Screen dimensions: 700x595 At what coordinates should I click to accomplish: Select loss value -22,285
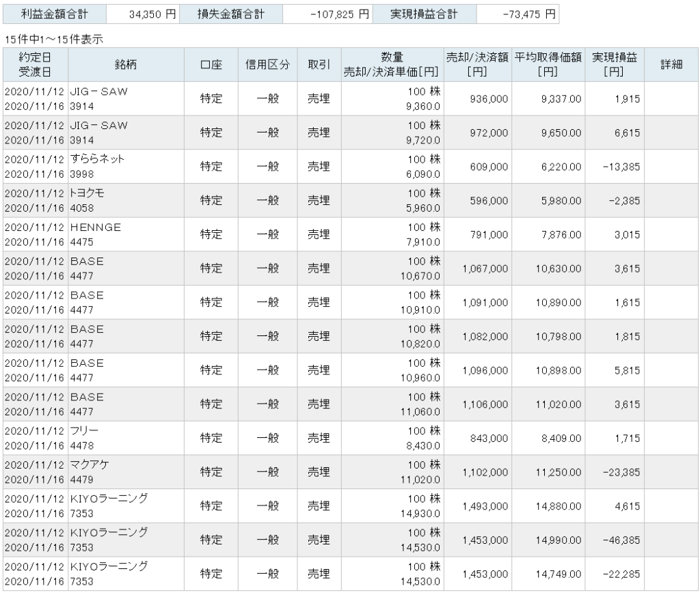[x=621, y=574]
